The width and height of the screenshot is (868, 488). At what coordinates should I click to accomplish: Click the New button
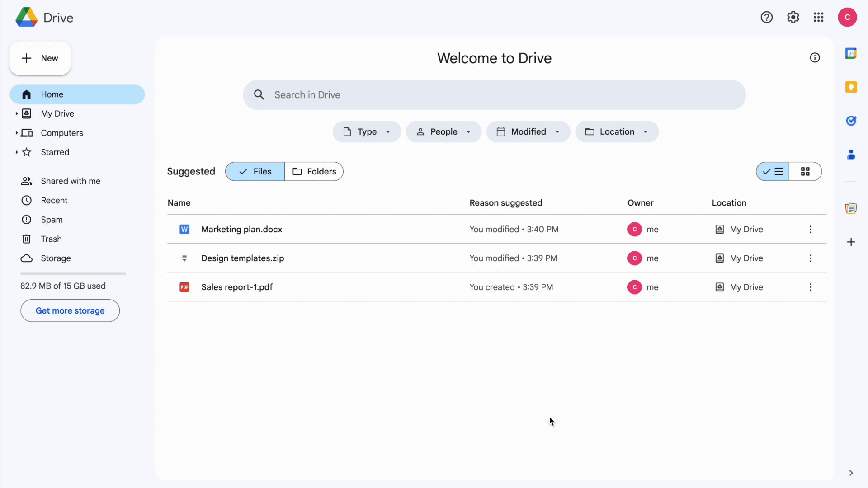coord(40,58)
